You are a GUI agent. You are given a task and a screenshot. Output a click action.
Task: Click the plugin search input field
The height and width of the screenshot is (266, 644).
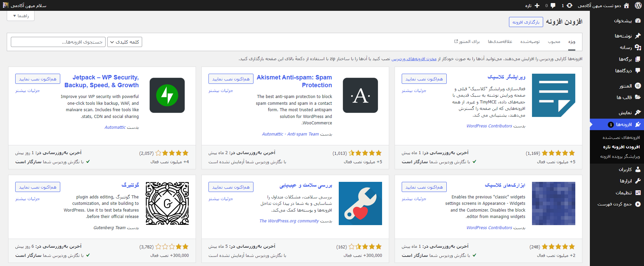58,42
